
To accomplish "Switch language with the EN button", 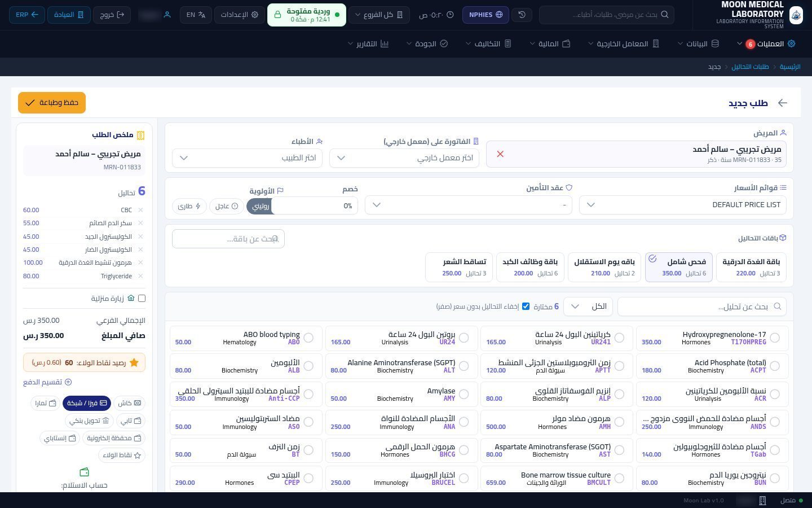I will [x=196, y=15].
